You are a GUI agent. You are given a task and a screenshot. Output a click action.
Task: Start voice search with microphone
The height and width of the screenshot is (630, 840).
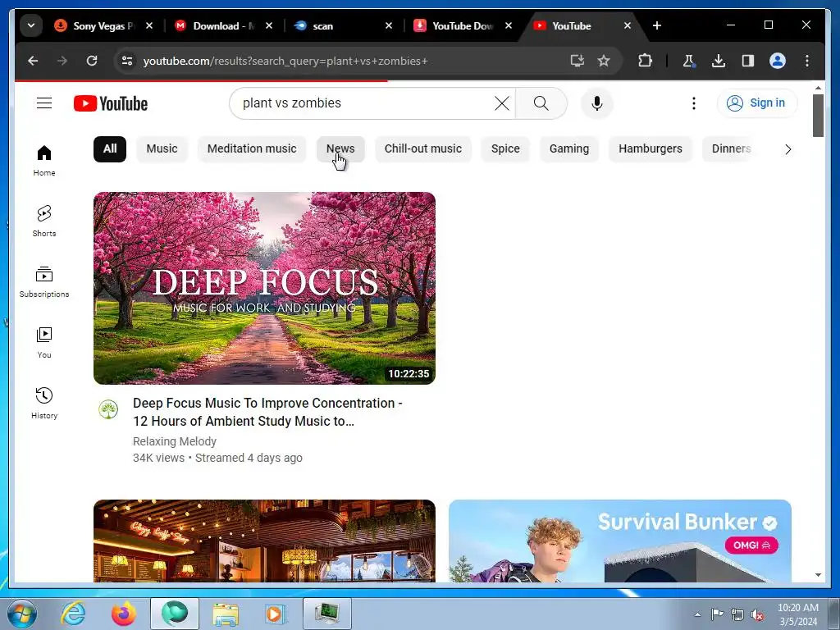pos(597,103)
